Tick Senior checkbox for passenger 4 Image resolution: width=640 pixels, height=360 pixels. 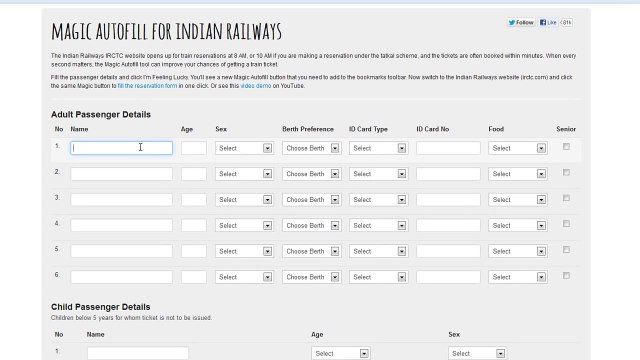pyautogui.click(x=566, y=224)
